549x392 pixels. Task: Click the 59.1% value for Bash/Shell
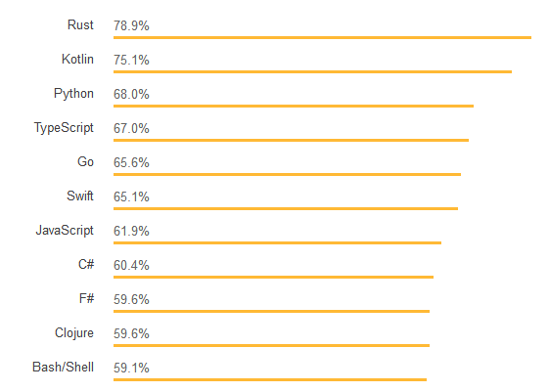coord(131,369)
